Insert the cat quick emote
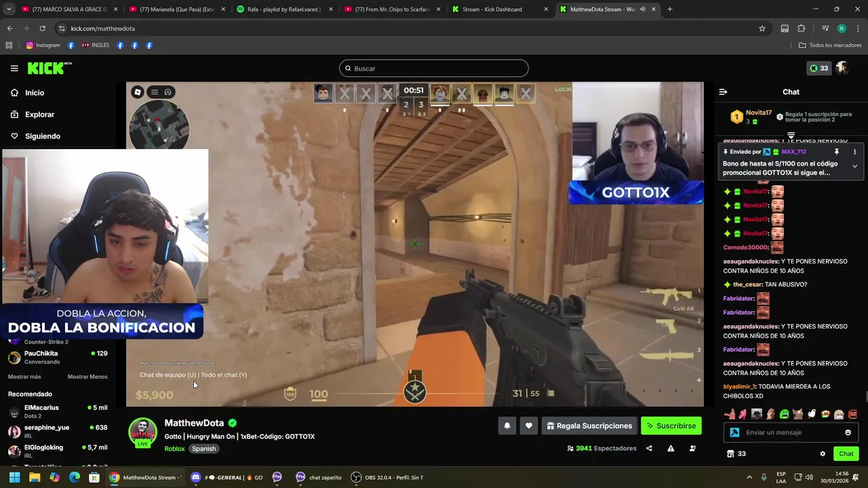Viewport: 868px width, 488px height. [x=798, y=414]
